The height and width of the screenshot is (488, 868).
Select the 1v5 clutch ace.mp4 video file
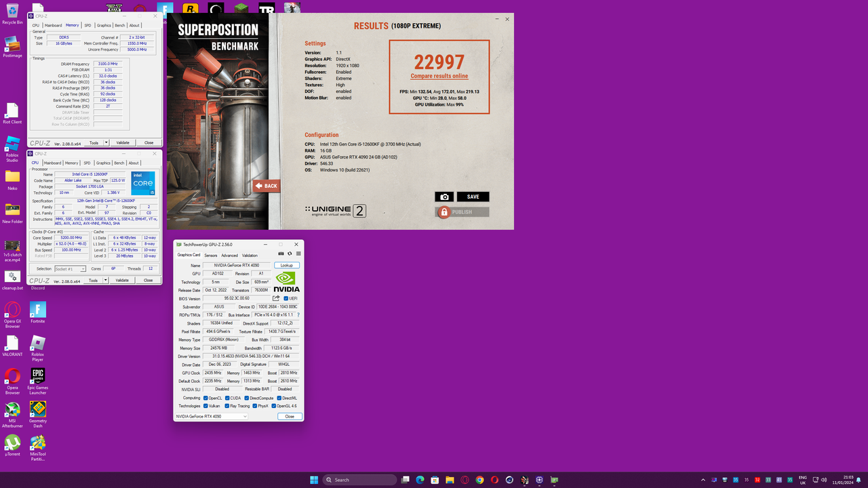click(12, 249)
